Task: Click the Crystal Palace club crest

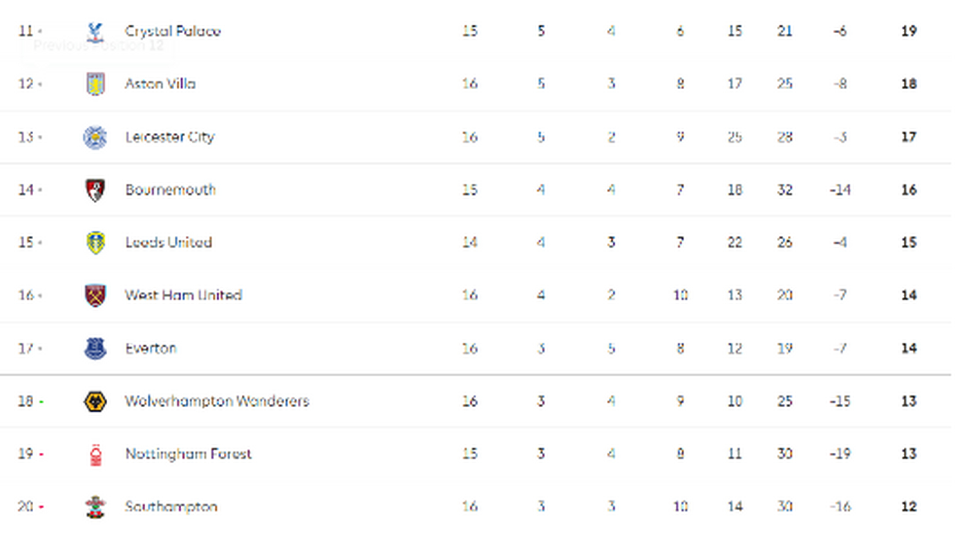Action: click(95, 32)
